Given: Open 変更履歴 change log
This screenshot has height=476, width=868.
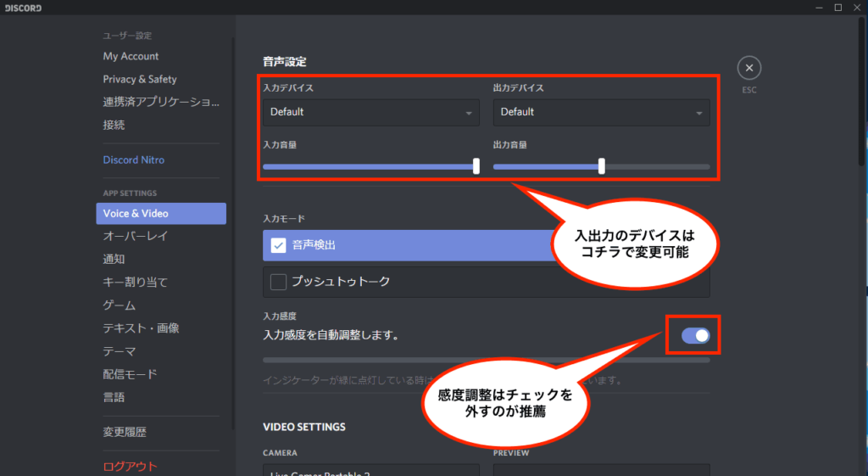Looking at the screenshot, I should [125, 432].
